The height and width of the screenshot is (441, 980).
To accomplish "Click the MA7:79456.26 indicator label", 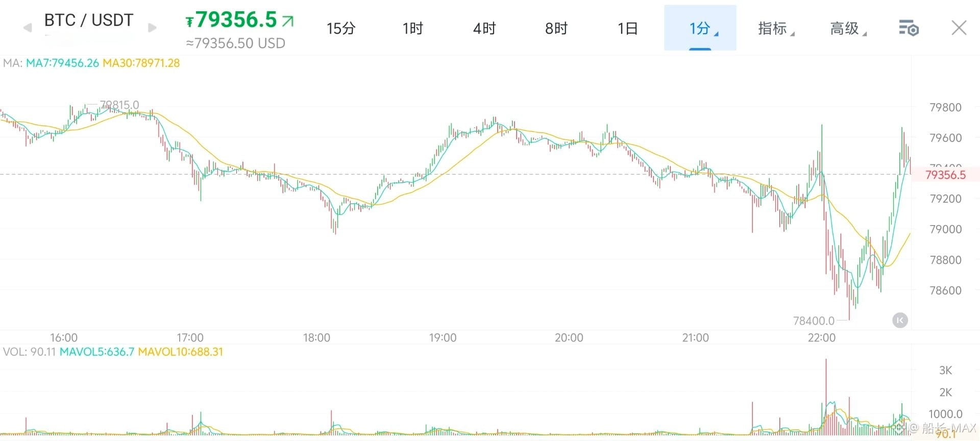I will click(62, 63).
